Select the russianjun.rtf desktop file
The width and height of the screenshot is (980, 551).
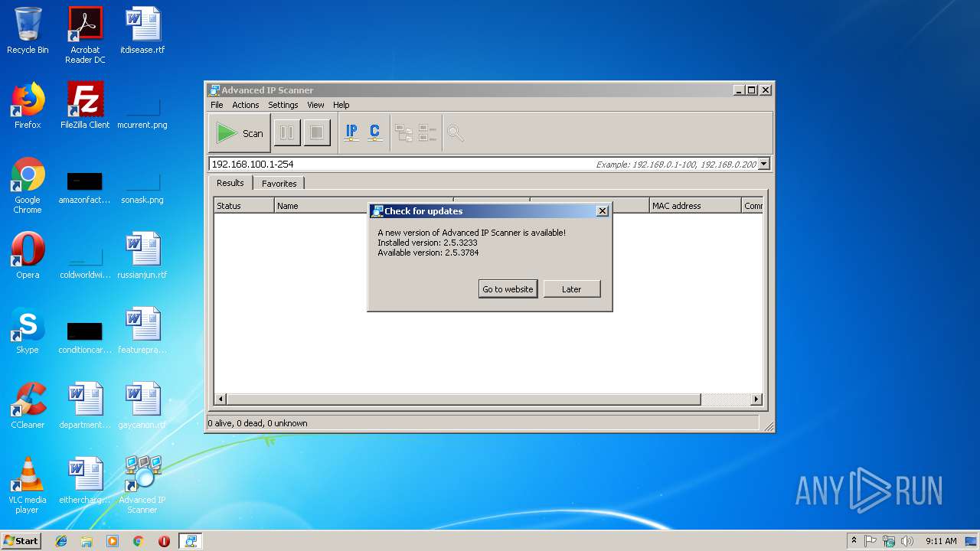coord(142,256)
